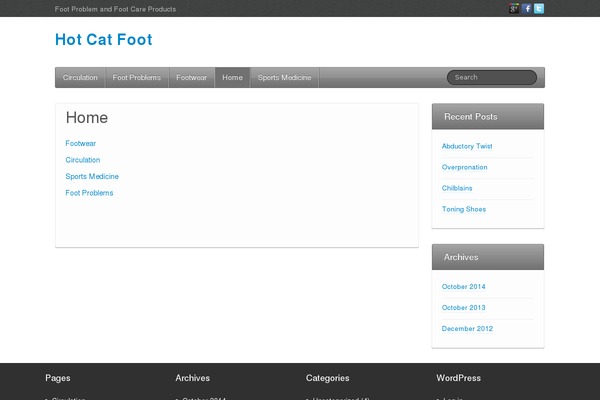Focus the Search input field
Viewport: 600px width, 400px height.
tap(492, 77)
